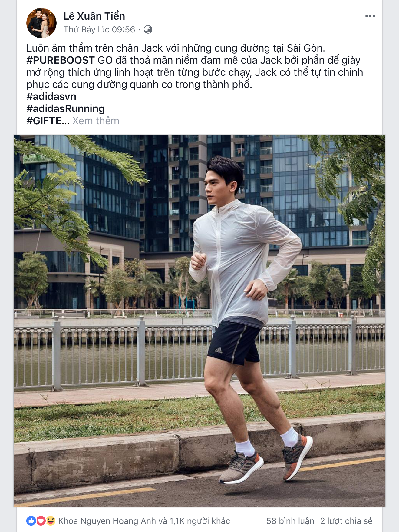This screenshot has width=399, height=532.
Task: Expand the post text with Xem thêm
Action: point(96,121)
